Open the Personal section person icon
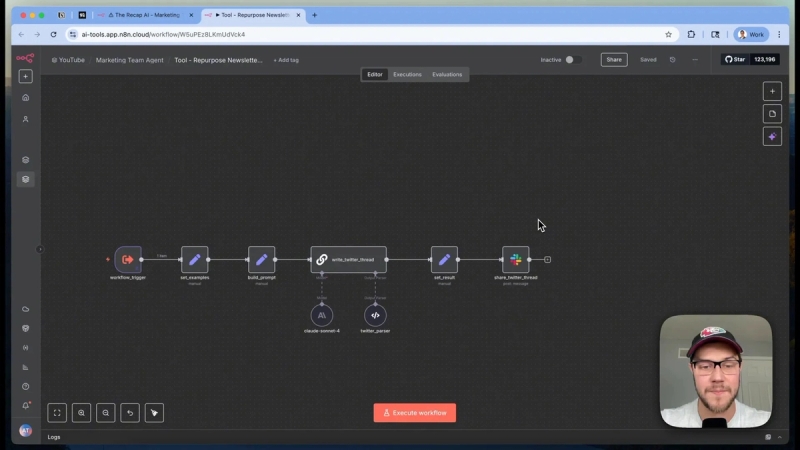 point(26,119)
